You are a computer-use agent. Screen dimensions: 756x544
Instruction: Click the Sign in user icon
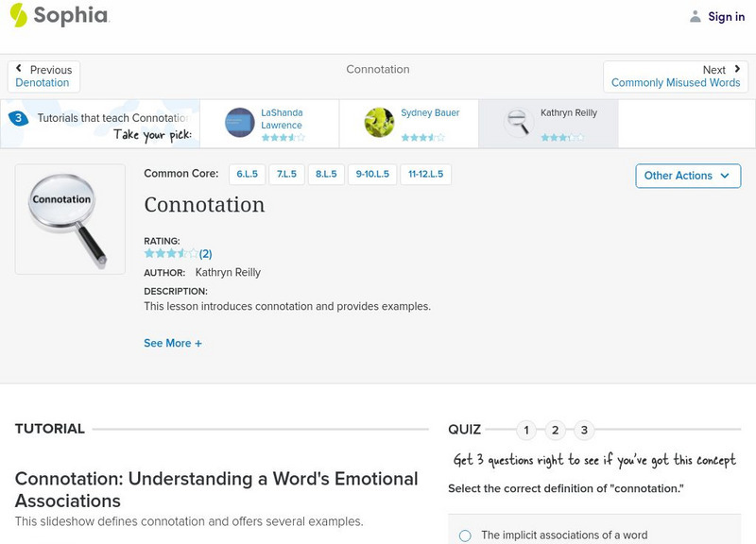pyautogui.click(x=696, y=16)
